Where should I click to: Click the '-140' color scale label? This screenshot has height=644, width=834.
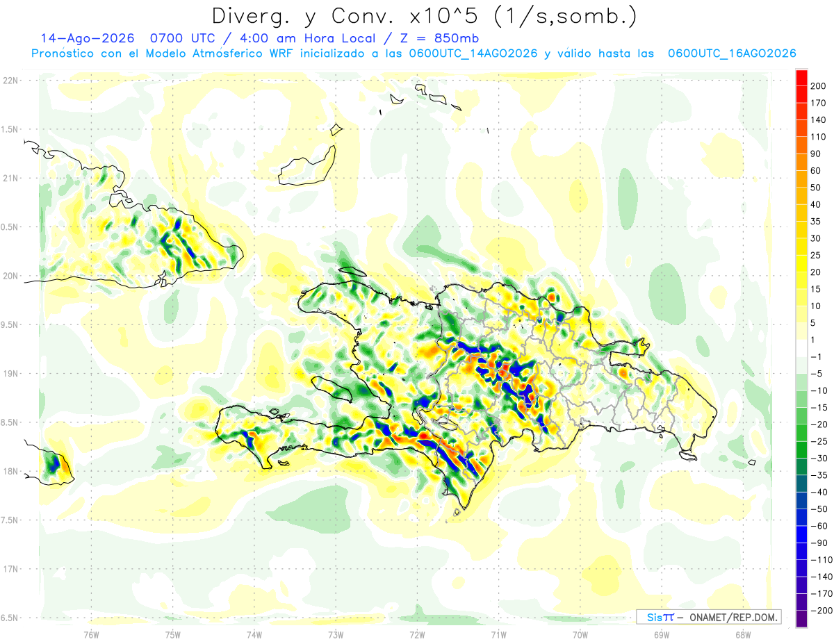(822, 577)
